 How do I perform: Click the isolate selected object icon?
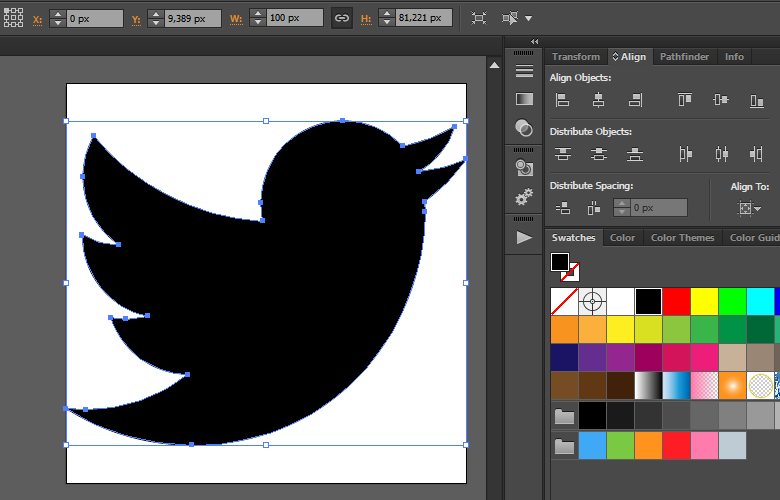click(510, 18)
